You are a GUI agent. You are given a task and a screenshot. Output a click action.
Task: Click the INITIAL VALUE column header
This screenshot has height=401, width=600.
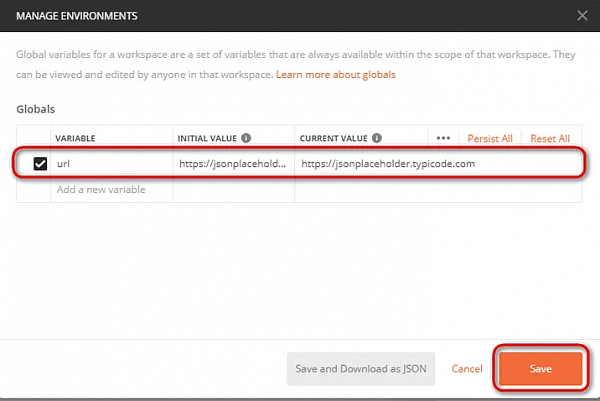point(207,139)
